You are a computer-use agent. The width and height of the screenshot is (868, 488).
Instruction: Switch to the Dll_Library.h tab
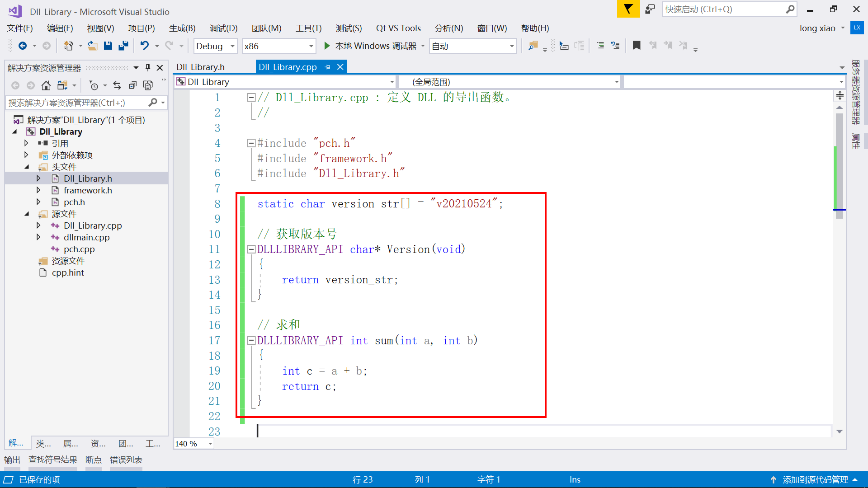point(200,67)
